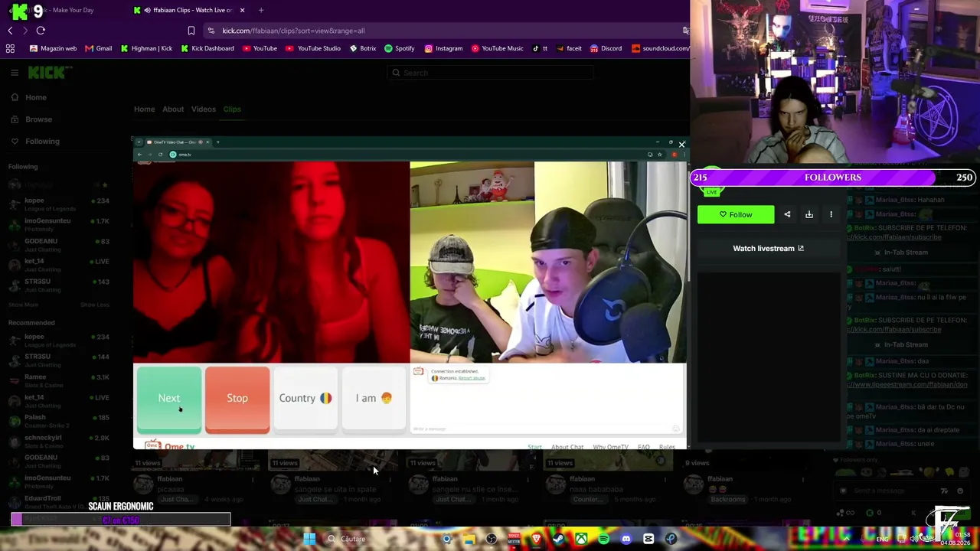Open the I am selector in the OmeTV clip
The height and width of the screenshot is (551, 980).
[374, 399]
